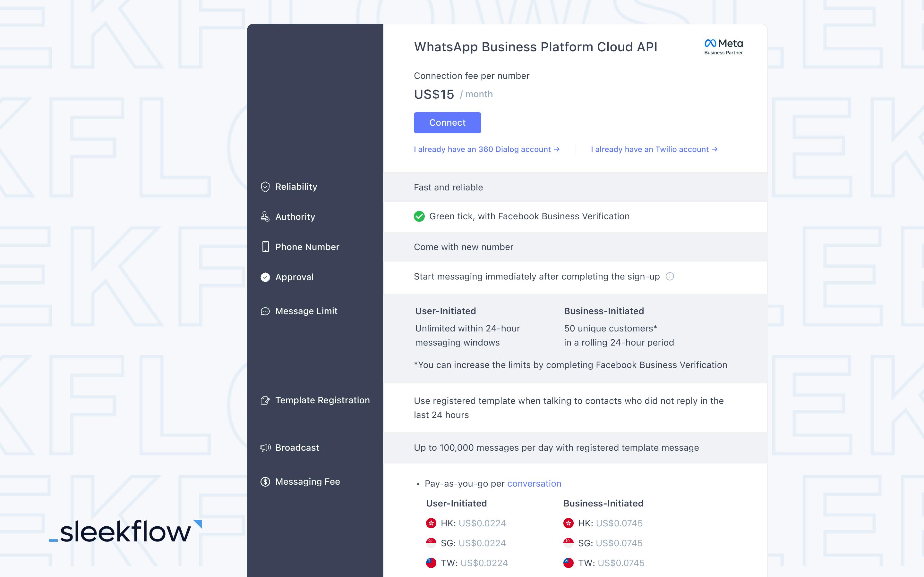The height and width of the screenshot is (577, 924).
Task: Click the Broadcast megaphone icon
Action: tap(265, 447)
